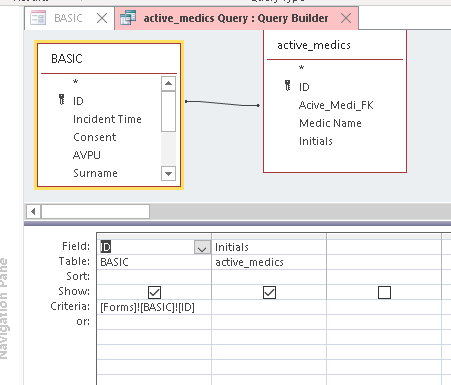The width and height of the screenshot is (451, 385).
Task: Click the active_medics Table cell in grid
Action: [x=269, y=262]
